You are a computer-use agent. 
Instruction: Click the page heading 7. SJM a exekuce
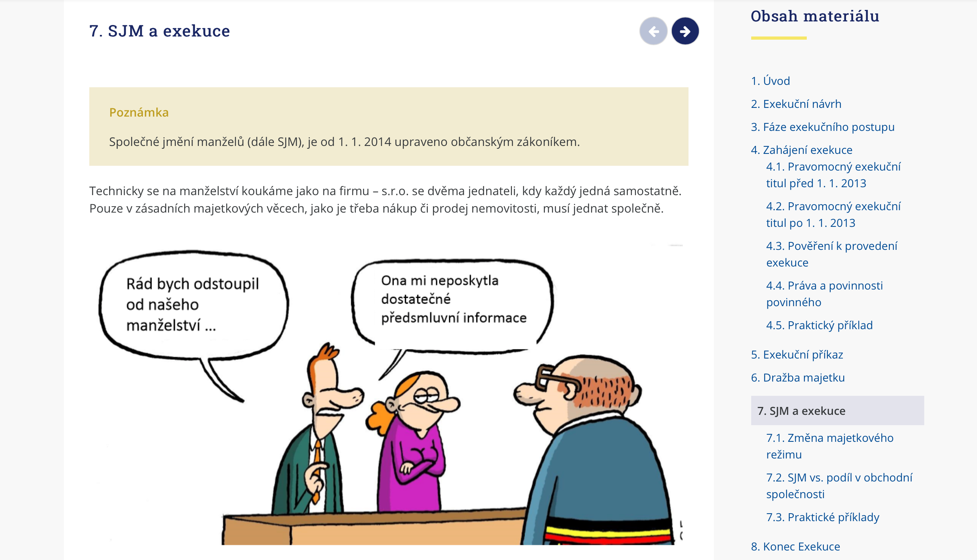coord(160,31)
